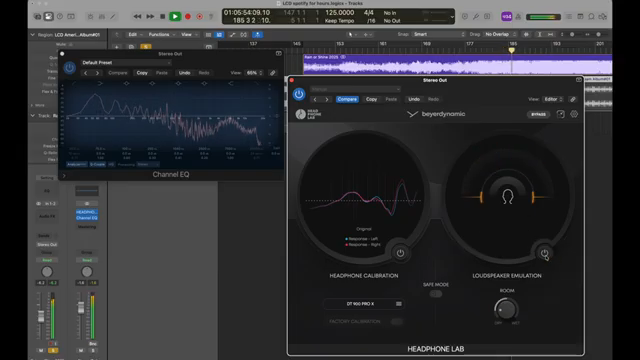
Task: Toggle the blue Catch Playhead button
Action: tap(258, 35)
